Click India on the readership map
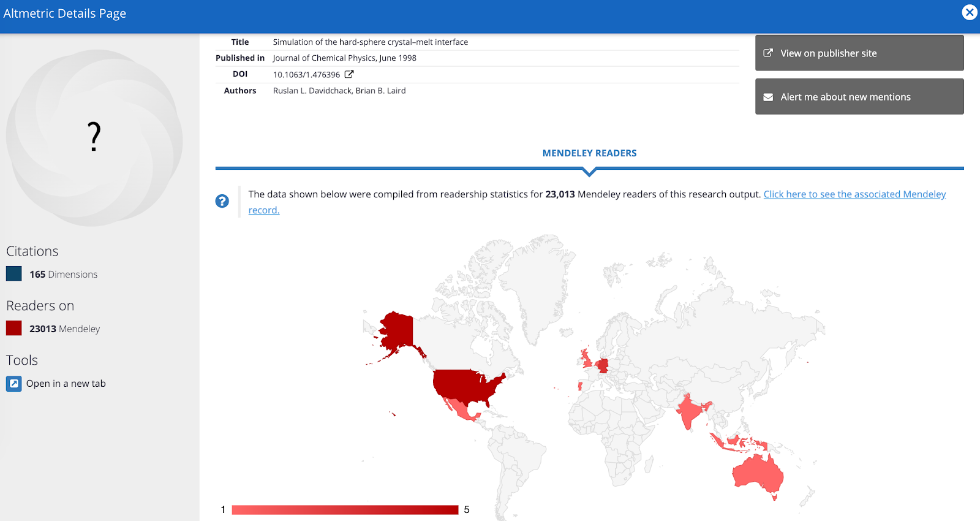980x521 pixels. (x=690, y=409)
